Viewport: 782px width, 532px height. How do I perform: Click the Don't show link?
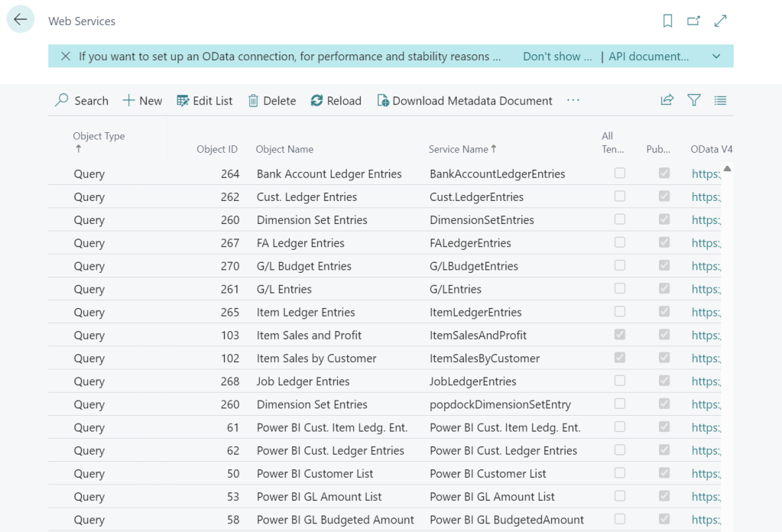[x=557, y=57]
